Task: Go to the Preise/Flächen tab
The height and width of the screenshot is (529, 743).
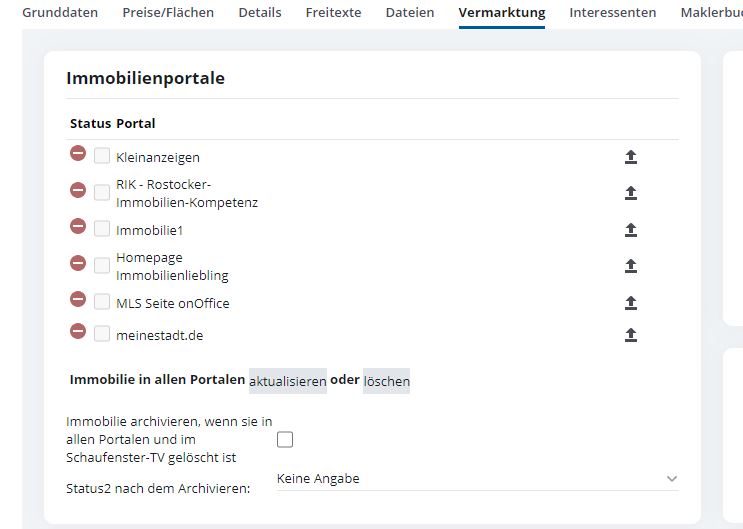Action: tap(168, 13)
